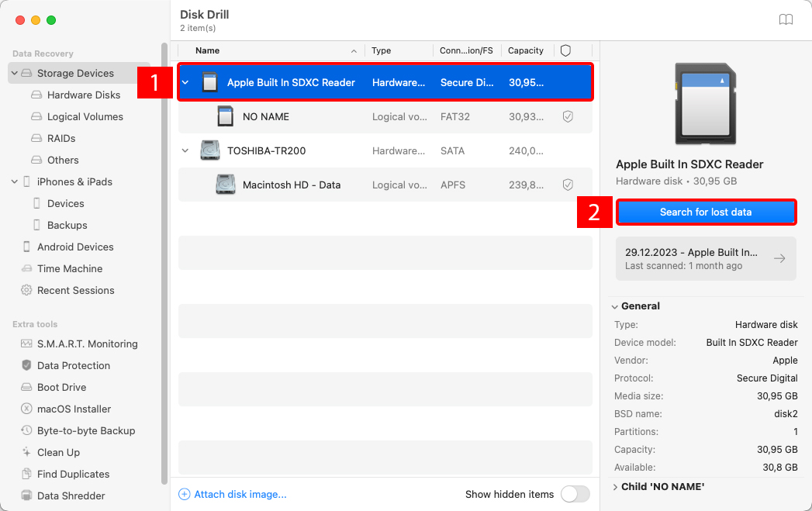Click the FAT32 file system cell
Viewport: 812px width, 511px height.
click(455, 116)
